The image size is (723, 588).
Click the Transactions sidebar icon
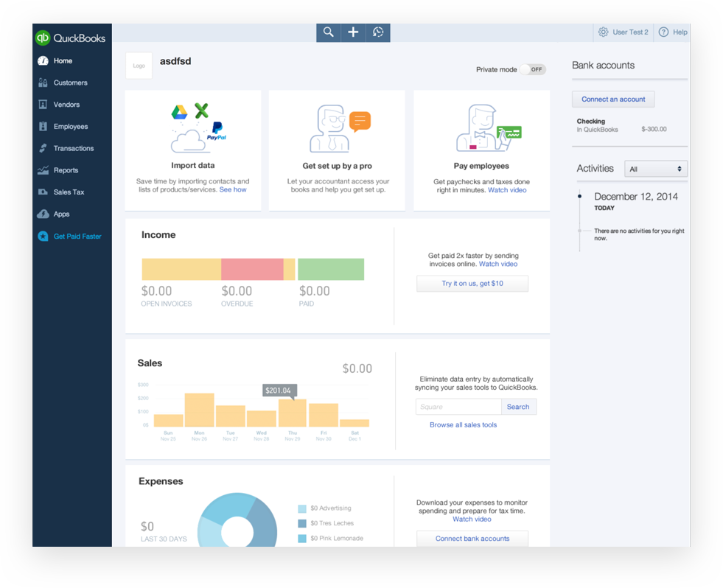tap(43, 148)
